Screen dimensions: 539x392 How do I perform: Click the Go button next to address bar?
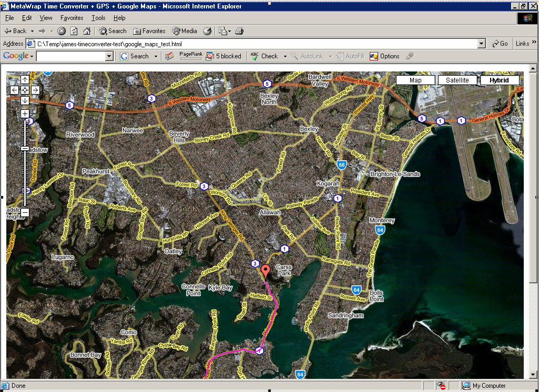click(x=500, y=44)
